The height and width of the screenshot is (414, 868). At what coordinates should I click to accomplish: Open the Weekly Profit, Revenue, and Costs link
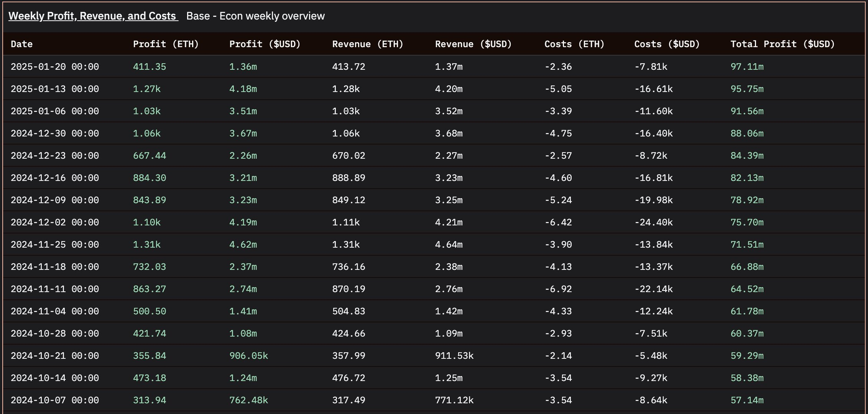click(x=93, y=16)
